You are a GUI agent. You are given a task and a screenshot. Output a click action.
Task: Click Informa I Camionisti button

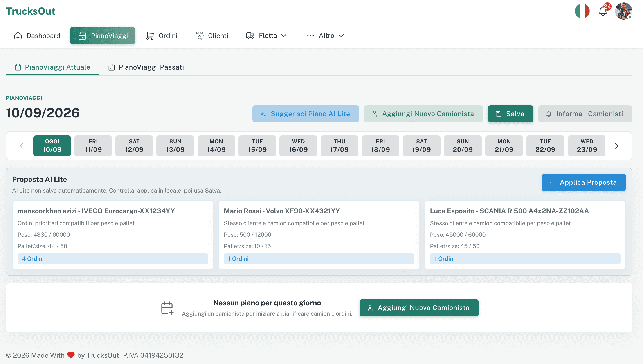click(x=585, y=114)
